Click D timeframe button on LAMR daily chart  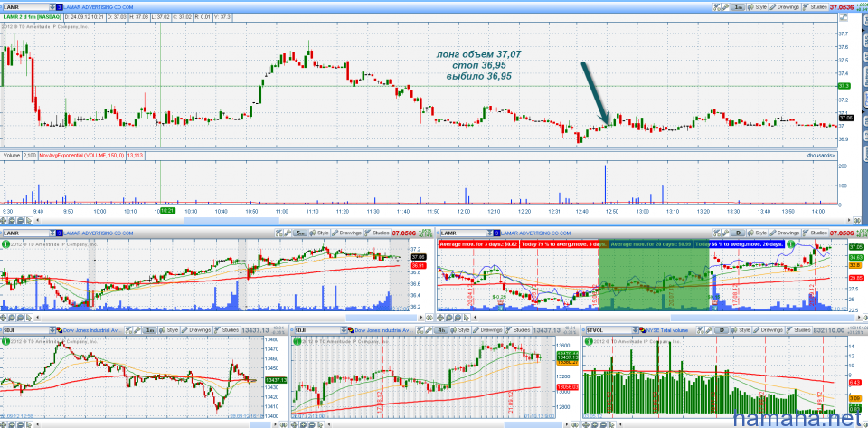coord(738,233)
